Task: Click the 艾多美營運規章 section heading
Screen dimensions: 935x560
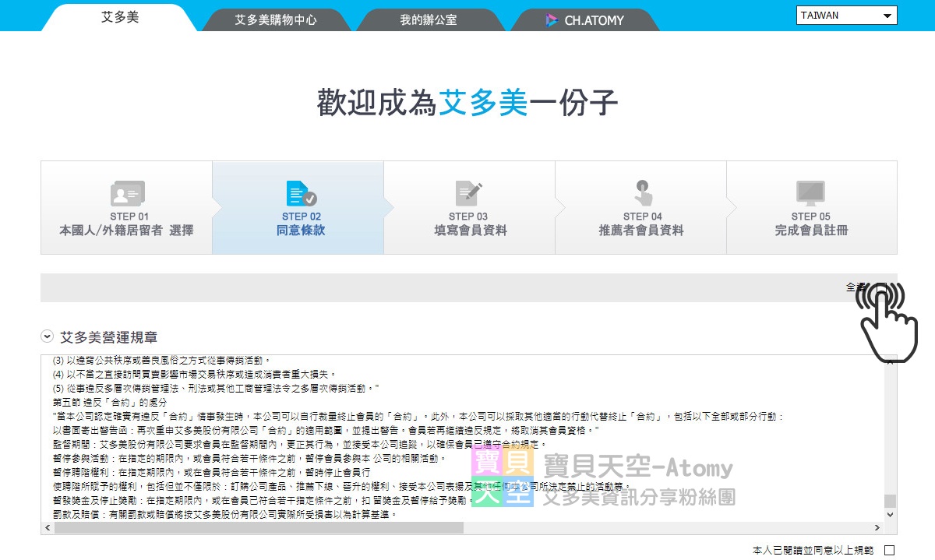Action: 109,337
